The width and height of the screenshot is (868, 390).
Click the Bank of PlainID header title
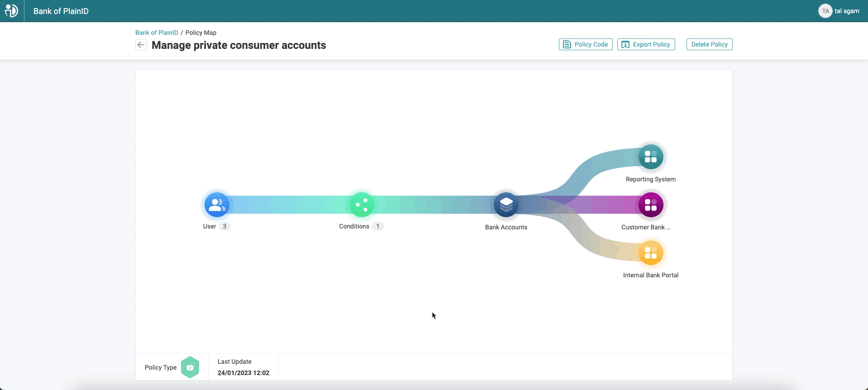click(61, 11)
